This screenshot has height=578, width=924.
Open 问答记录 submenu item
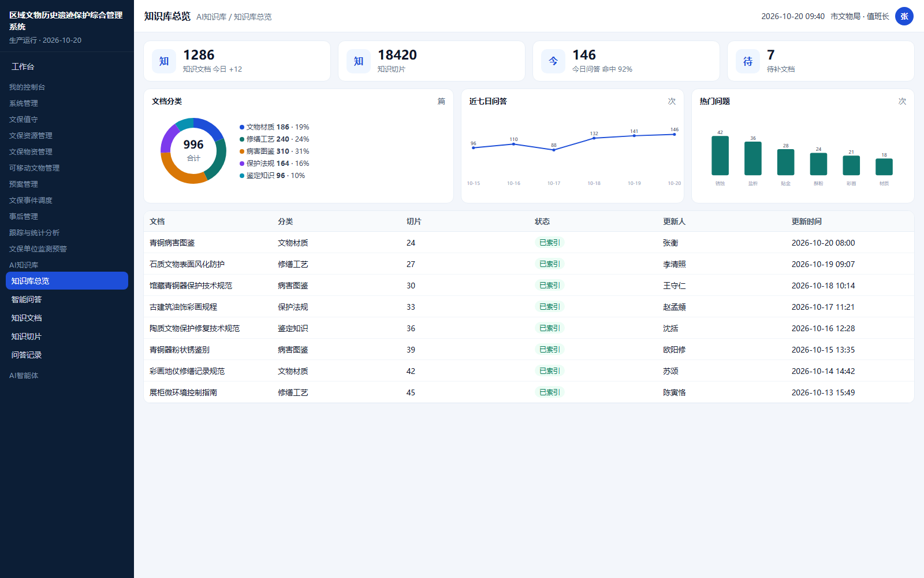[x=67, y=355]
